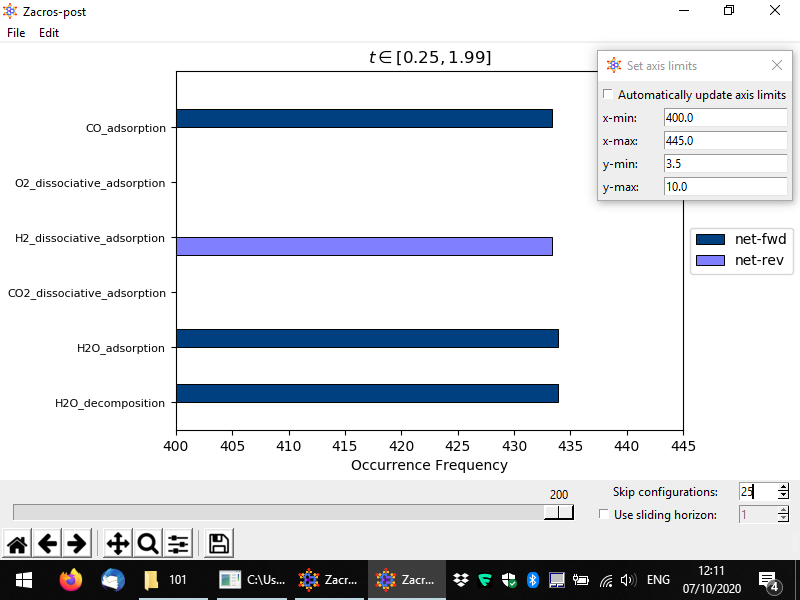Click the configuration slider handle
The height and width of the screenshot is (600, 800).
point(559,512)
